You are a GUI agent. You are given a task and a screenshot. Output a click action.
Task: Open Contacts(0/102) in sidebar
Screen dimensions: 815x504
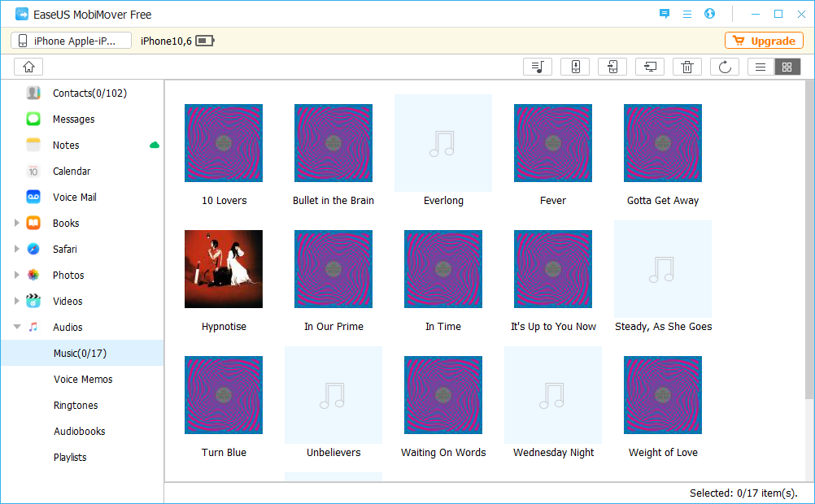pos(89,93)
